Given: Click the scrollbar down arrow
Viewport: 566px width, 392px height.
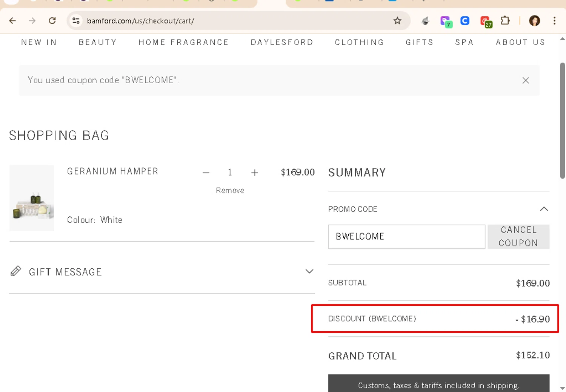Looking at the screenshot, I should pyautogui.click(x=562, y=388).
